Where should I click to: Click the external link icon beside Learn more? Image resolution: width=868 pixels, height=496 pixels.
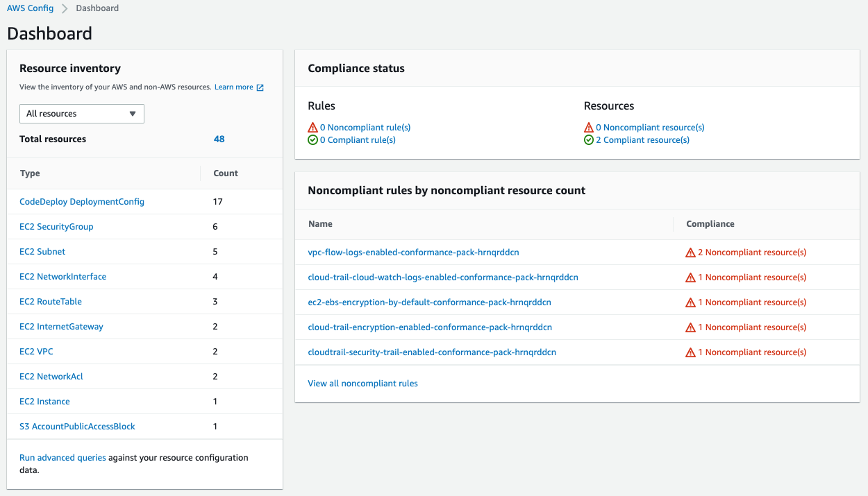[260, 87]
